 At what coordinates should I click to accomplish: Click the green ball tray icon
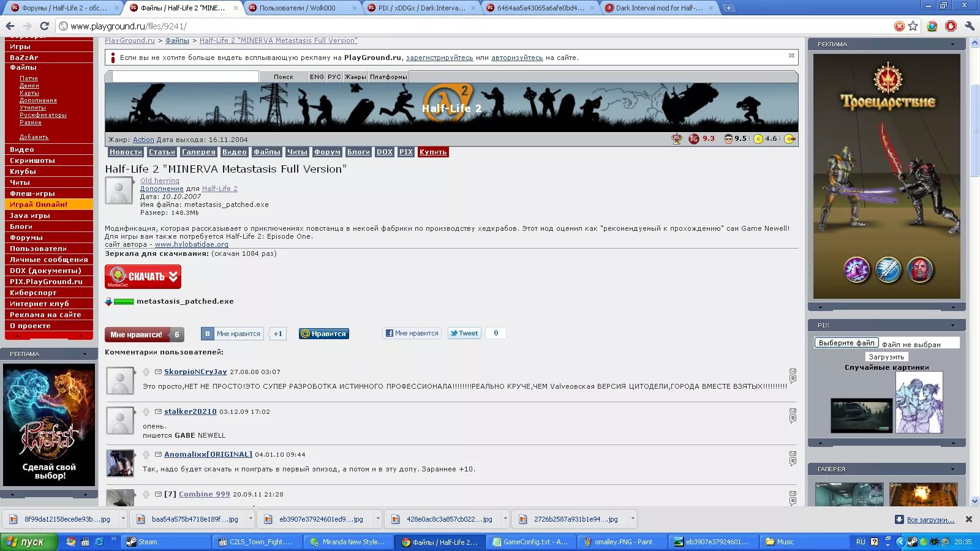click(924, 542)
